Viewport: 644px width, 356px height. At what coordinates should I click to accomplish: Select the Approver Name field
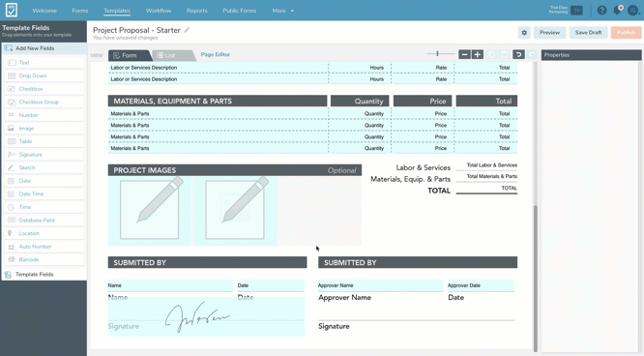[380, 285]
